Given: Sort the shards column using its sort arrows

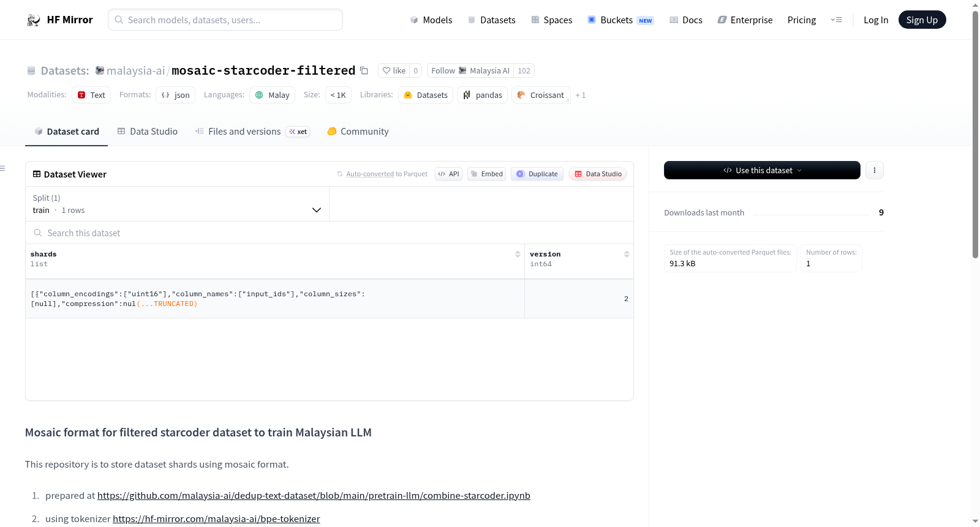Looking at the screenshot, I should point(518,254).
